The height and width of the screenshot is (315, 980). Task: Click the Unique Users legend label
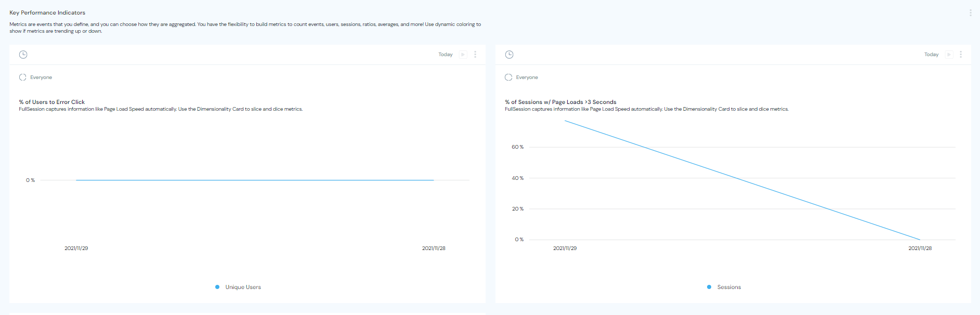pos(243,287)
